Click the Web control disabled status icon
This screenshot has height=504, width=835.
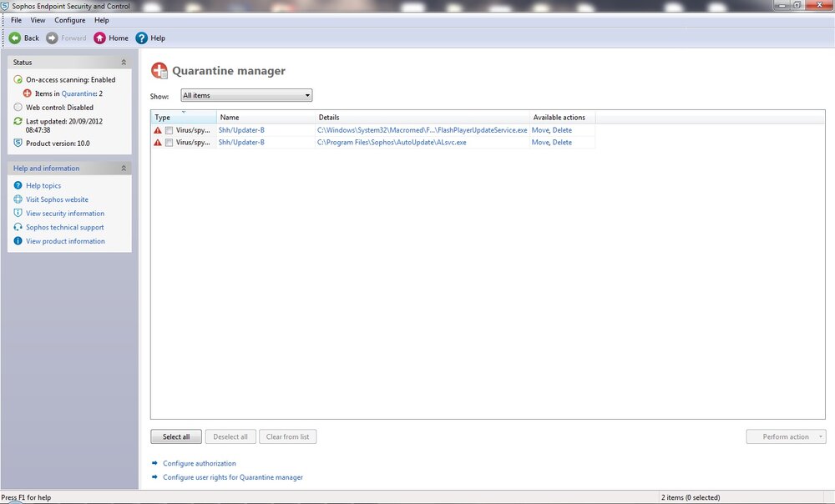(18, 107)
